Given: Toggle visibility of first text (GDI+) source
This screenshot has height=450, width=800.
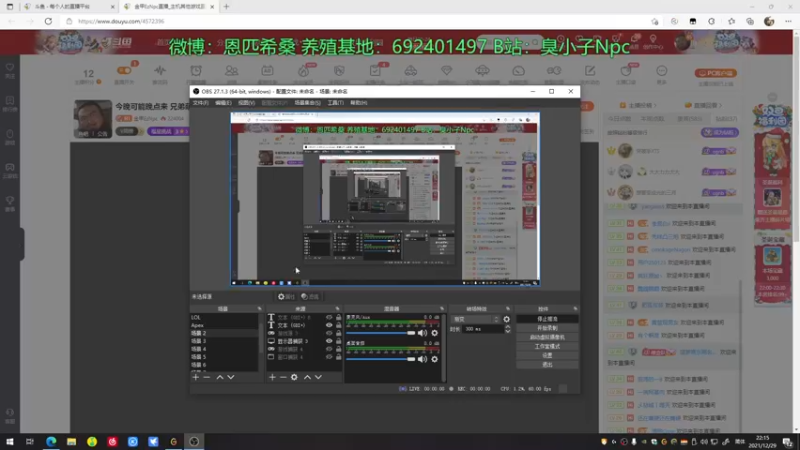Looking at the screenshot, I should tap(329, 317).
